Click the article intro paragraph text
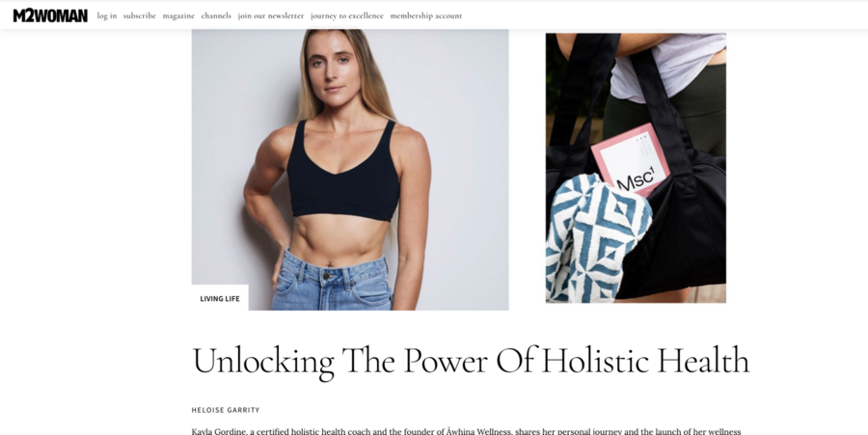The width and height of the screenshot is (868, 435). click(x=466, y=431)
